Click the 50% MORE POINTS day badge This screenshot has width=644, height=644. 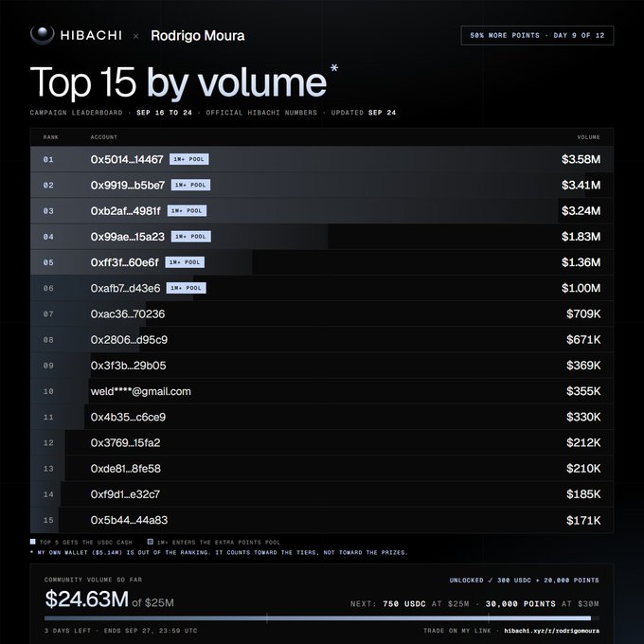(x=537, y=35)
